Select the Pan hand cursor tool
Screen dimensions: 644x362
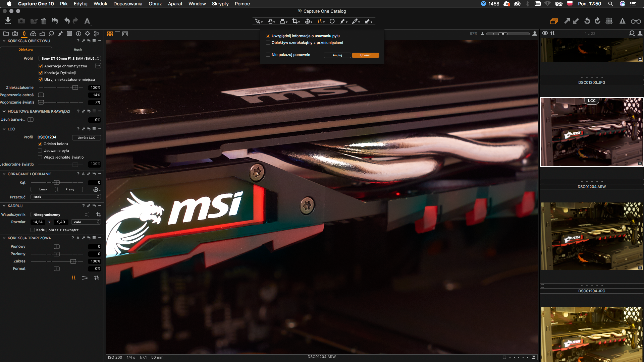[270, 21]
